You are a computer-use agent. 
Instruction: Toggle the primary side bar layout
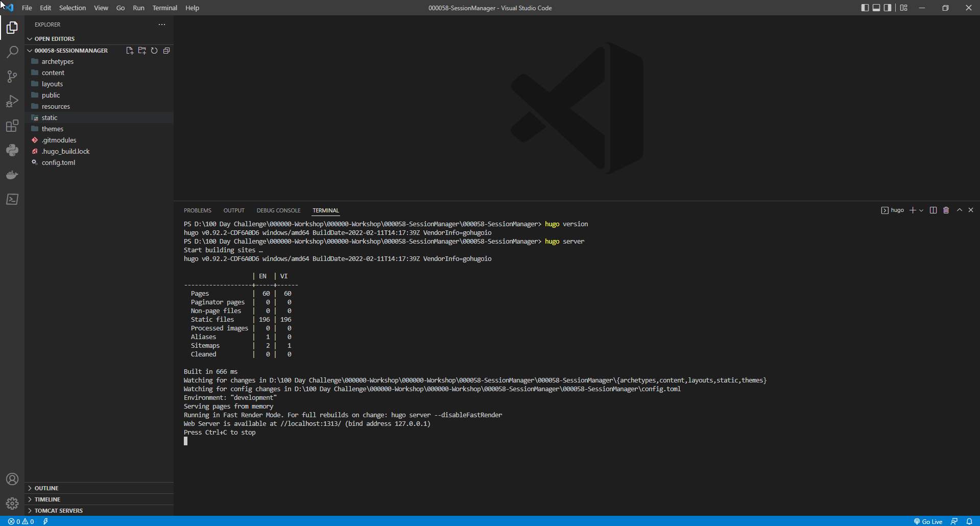point(865,8)
